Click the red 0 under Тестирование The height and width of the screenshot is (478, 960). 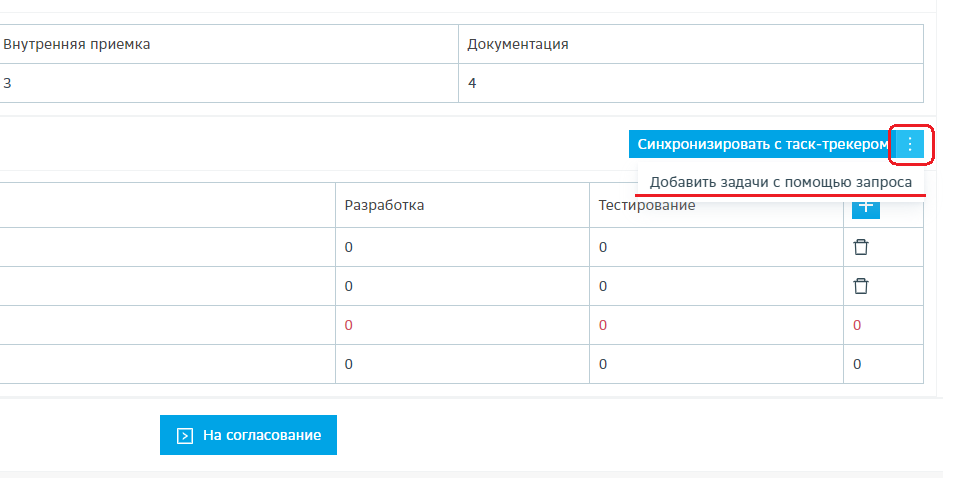603,325
